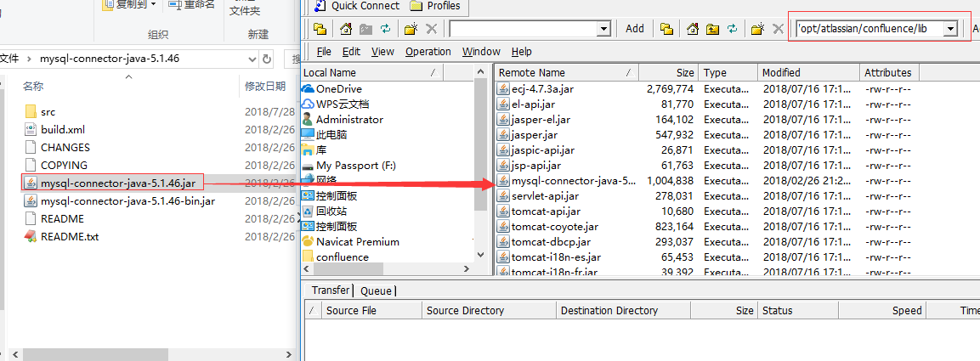Click the remote path field opt/atlassian/confluence/lib
980x361 pixels.
869,29
